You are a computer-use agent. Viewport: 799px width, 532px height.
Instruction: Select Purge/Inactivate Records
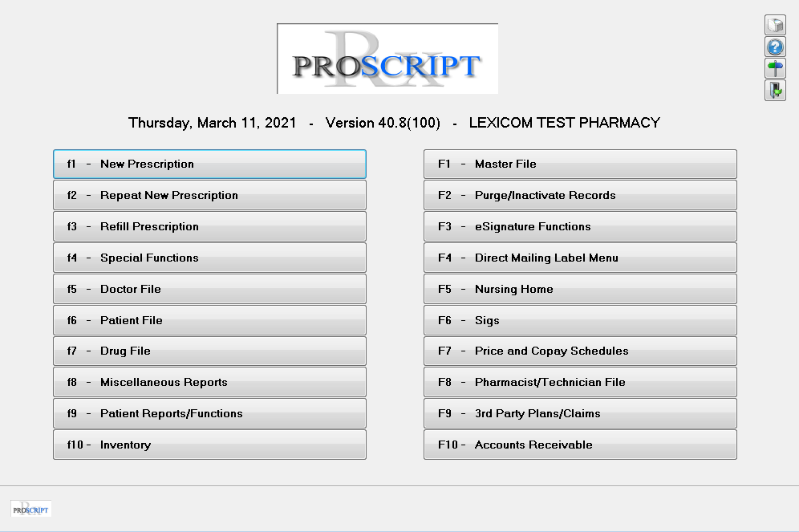click(x=579, y=195)
